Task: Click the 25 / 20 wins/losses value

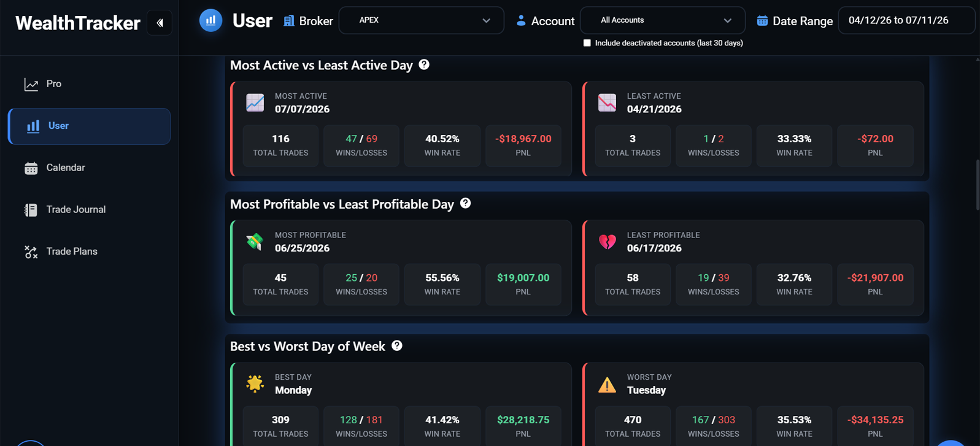Action: 361,278
